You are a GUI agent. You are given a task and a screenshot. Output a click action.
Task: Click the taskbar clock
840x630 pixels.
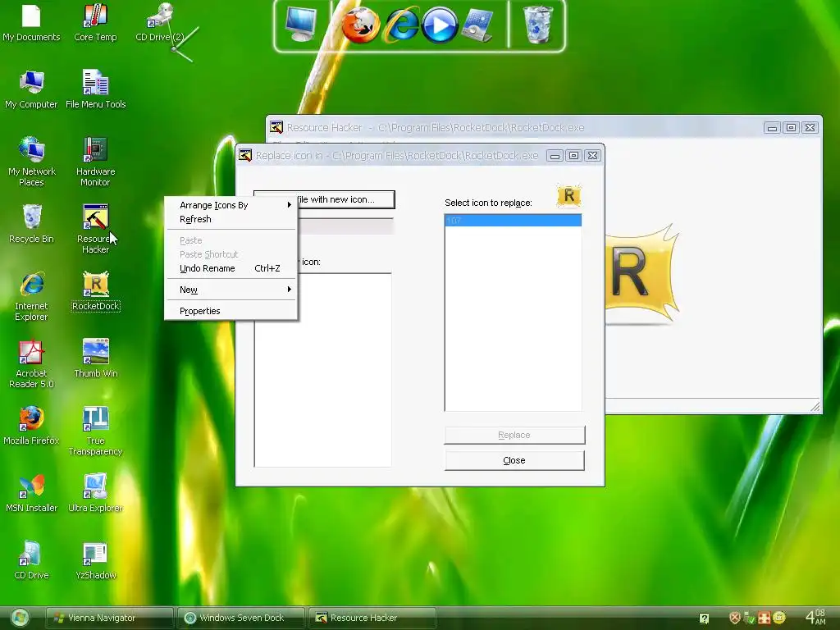click(x=815, y=617)
